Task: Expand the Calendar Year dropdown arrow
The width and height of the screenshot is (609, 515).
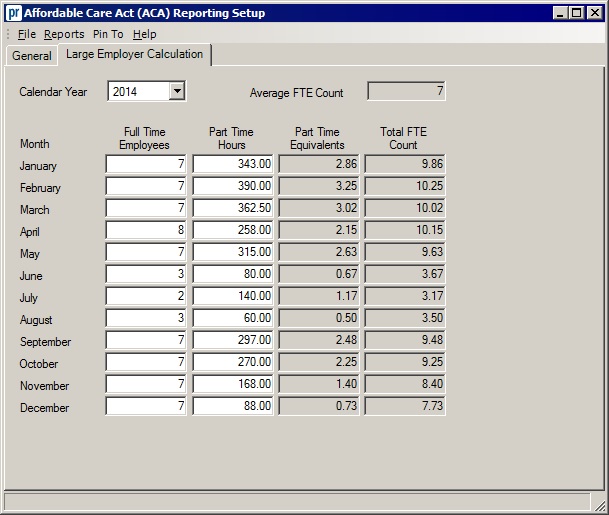Action: (x=177, y=91)
